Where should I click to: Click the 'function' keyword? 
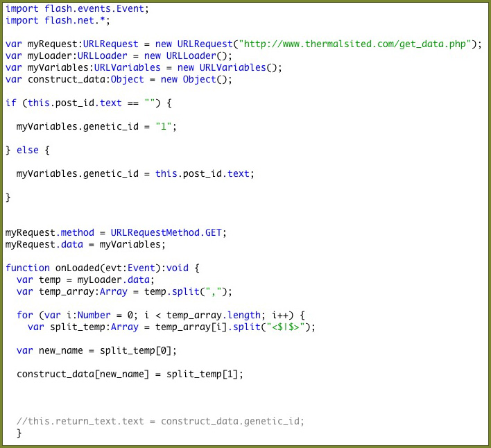pos(28,268)
